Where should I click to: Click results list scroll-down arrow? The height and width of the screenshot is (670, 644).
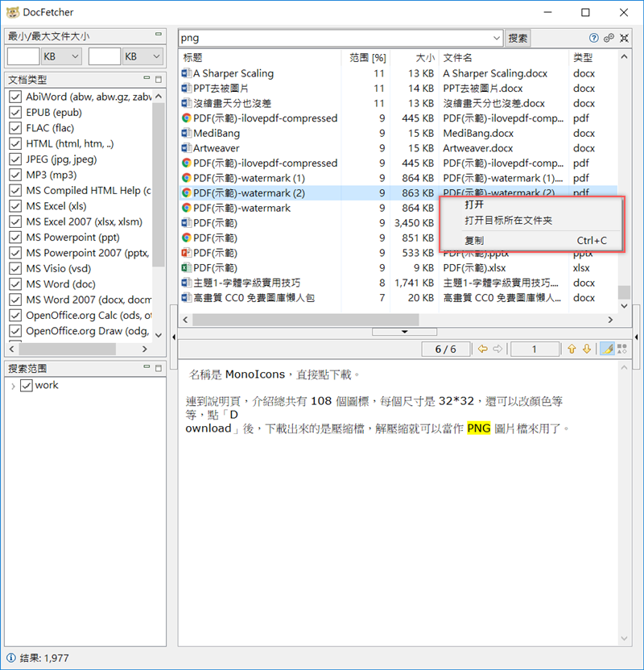click(624, 306)
